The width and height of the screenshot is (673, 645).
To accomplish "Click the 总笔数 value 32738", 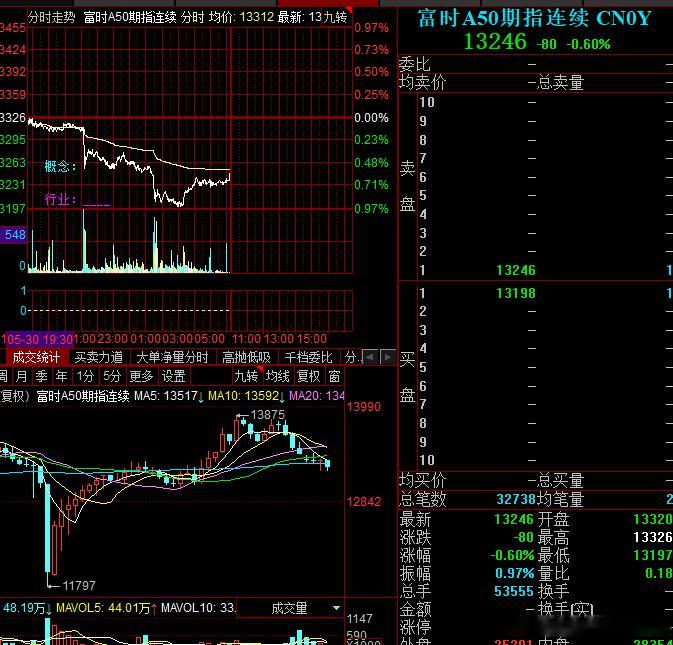I will tap(516, 499).
